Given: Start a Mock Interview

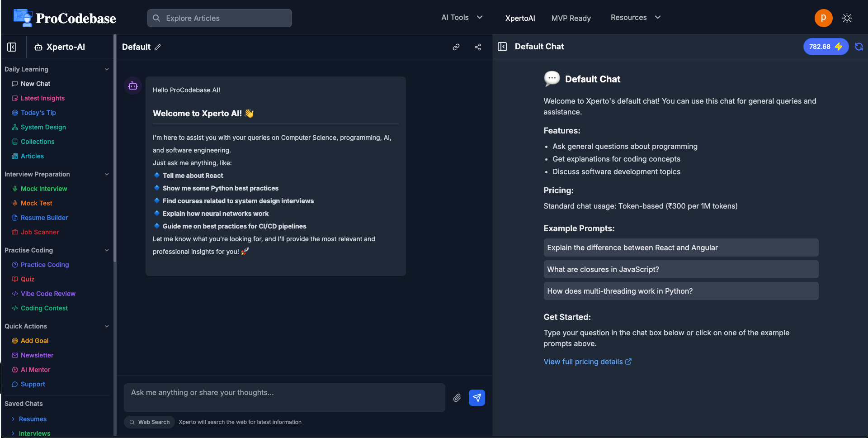Looking at the screenshot, I should pos(39,189).
